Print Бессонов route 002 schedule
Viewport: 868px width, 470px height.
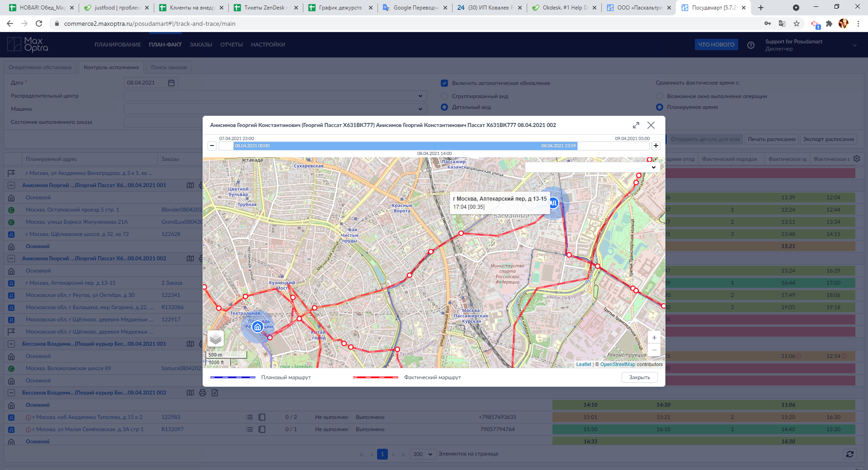[x=203, y=393]
